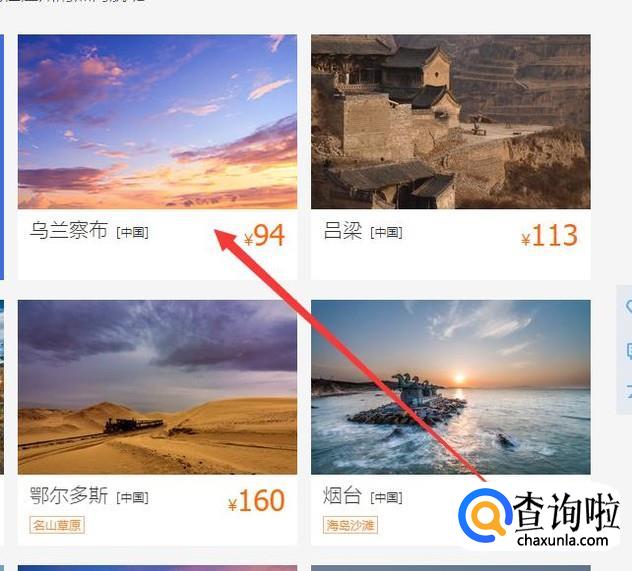Click the [中国] label beside 吕梁

(386, 233)
